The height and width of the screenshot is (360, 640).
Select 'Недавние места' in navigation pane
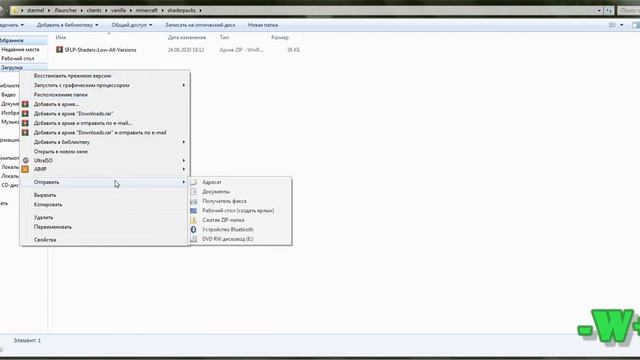pos(20,49)
